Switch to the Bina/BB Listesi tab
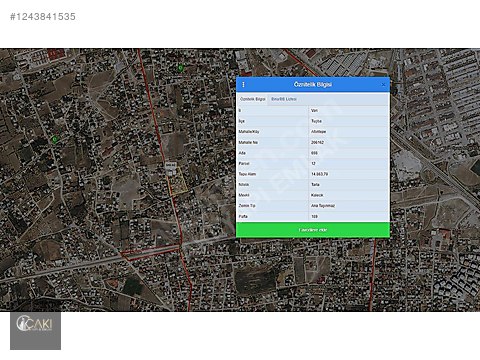 (284, 99)
